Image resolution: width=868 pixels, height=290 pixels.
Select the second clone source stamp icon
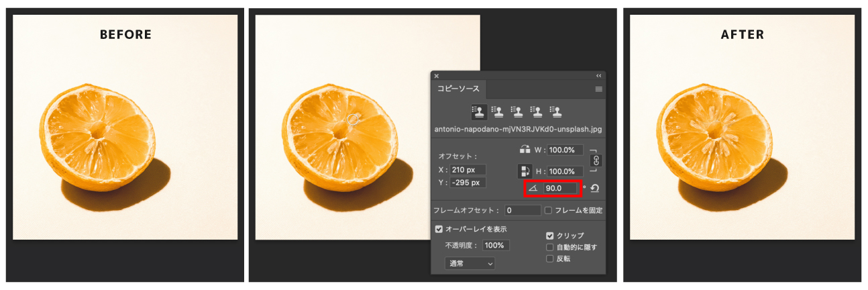pos(497,111)
